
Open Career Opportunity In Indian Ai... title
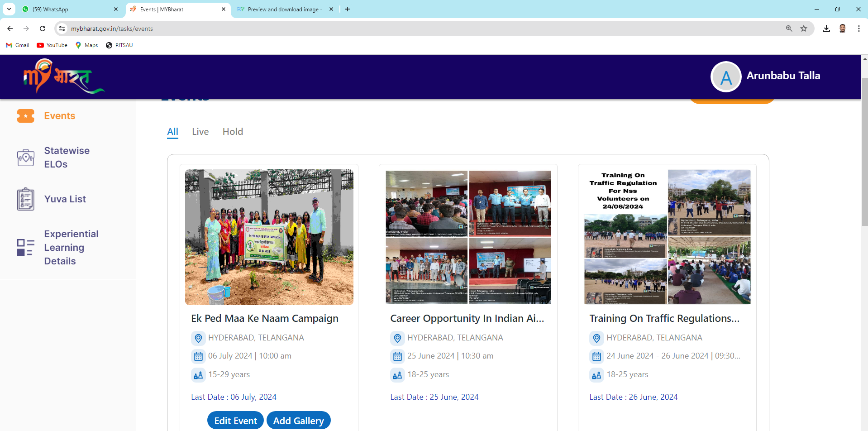click(x=467, y=319)
